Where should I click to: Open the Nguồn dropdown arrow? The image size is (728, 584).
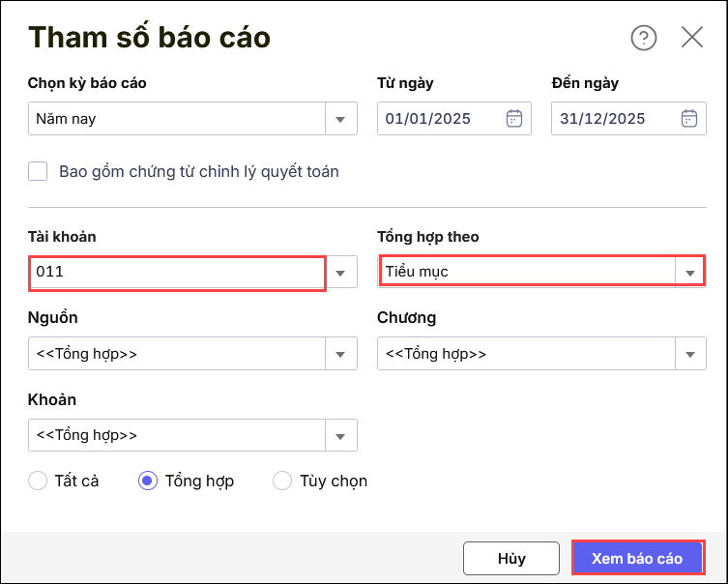(340, 354)
